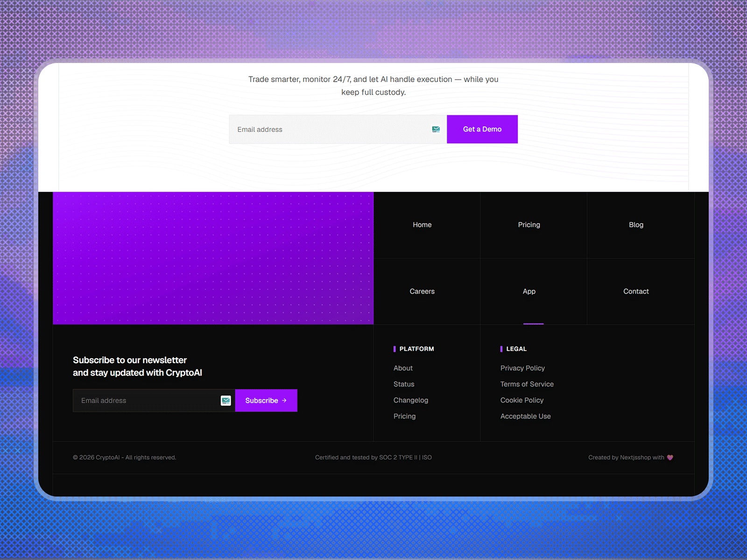Click the heart icon after Nextjsshop credit

click(x=670, y=457)
